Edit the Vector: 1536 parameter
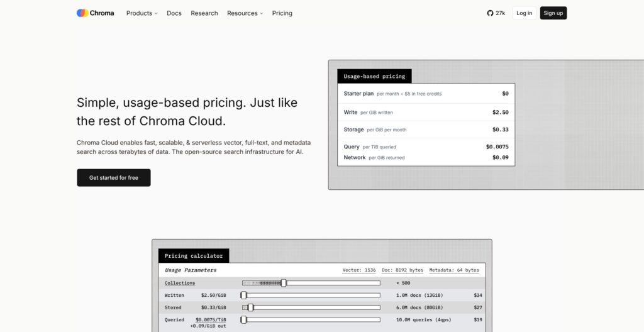This screenshot has height=332, width=644. point(359,270)
